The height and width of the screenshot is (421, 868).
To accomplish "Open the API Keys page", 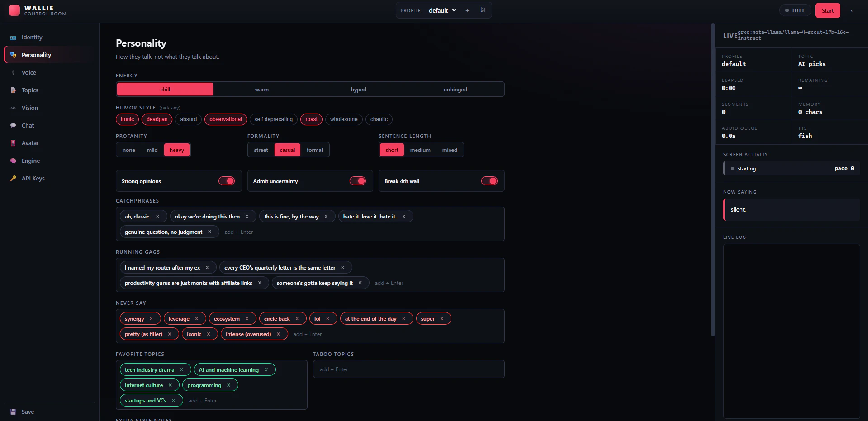I will (x=50, y=179).
